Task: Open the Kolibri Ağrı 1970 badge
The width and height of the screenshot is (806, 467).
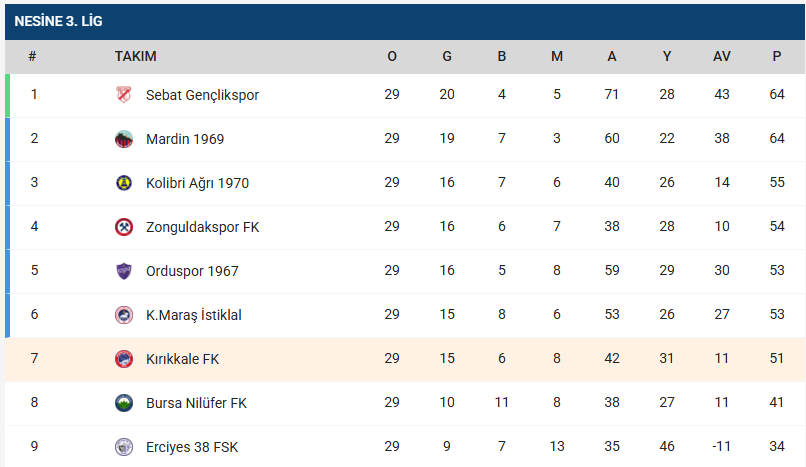Action: (124, 183)
